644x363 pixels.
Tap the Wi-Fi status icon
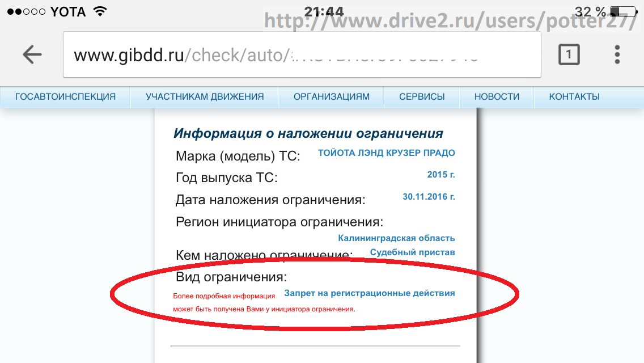click(100, 11)
